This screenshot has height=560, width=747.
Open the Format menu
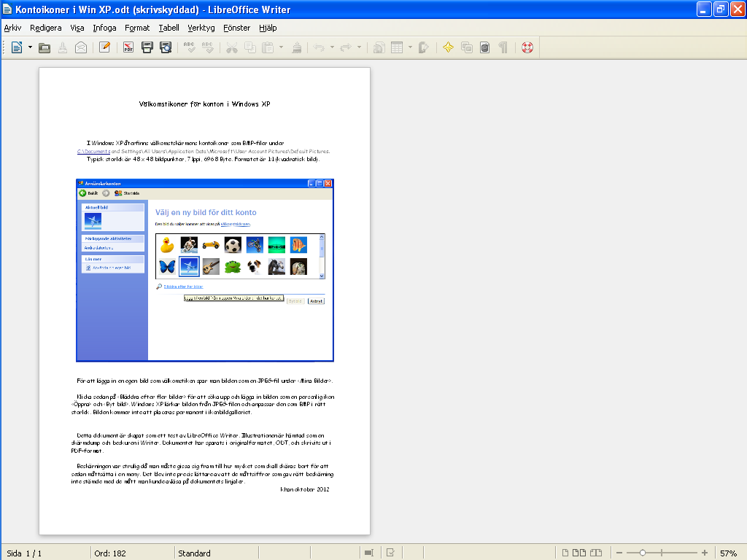(137, 28)
